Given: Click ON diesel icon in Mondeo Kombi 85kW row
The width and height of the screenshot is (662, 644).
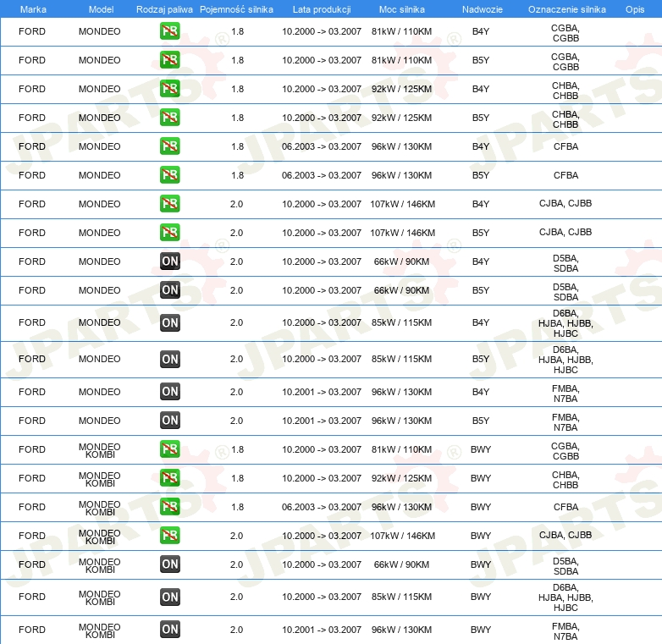Looking at the screenshot, I should click(x=169, y=597).
